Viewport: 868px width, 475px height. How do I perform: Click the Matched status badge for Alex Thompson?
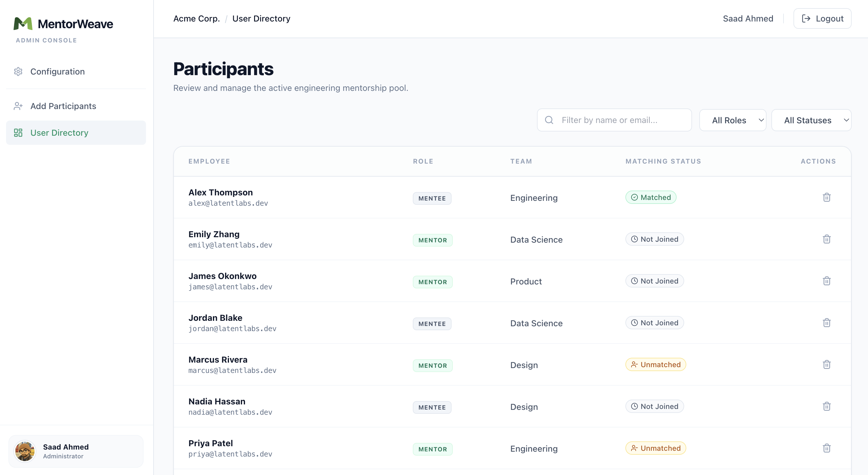(651, 197)
